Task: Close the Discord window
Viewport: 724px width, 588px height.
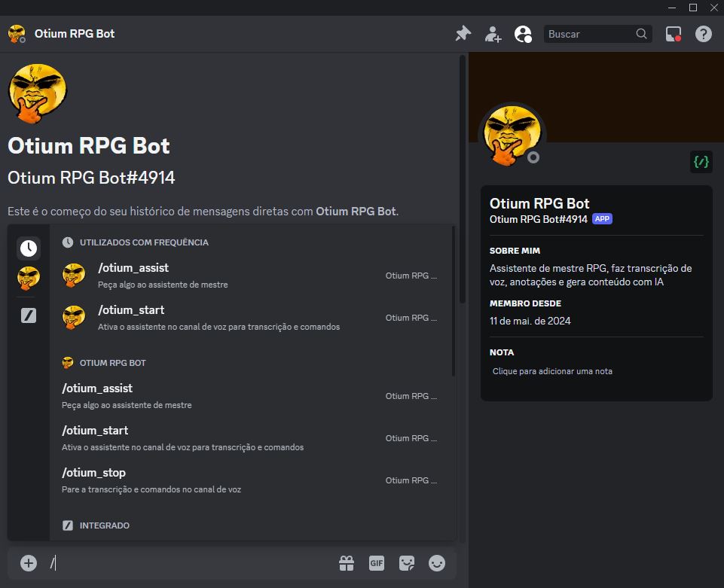Action: tap(714, 8)
